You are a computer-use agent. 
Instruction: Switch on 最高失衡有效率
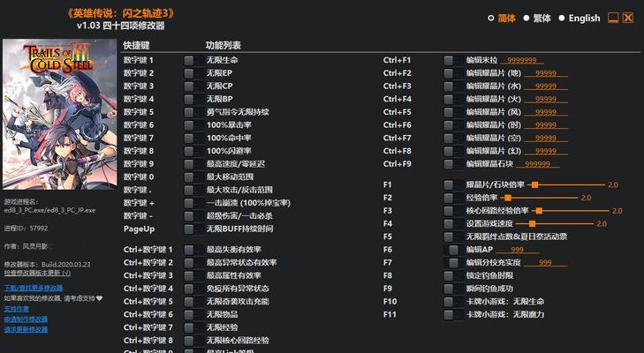193,250
